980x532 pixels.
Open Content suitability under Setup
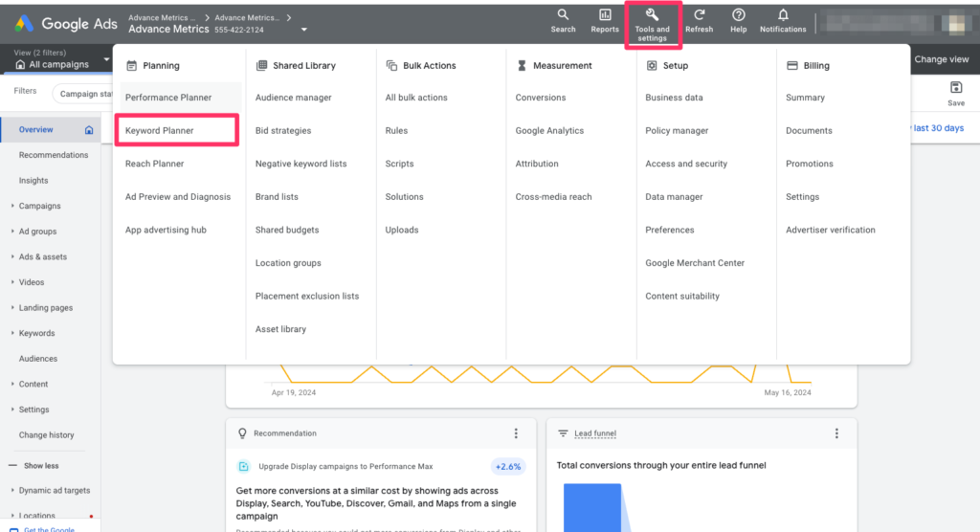click(x=681, y=297)
